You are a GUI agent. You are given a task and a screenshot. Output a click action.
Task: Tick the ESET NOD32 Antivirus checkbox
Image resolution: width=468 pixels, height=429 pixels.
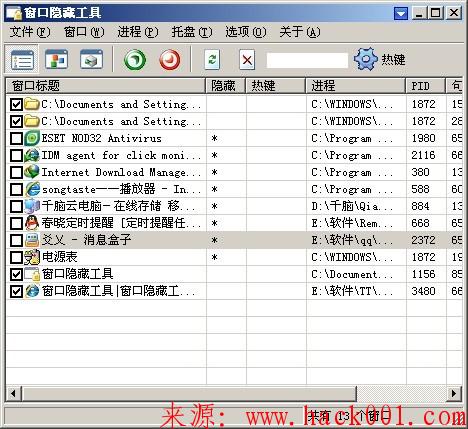tap(16, 138)
